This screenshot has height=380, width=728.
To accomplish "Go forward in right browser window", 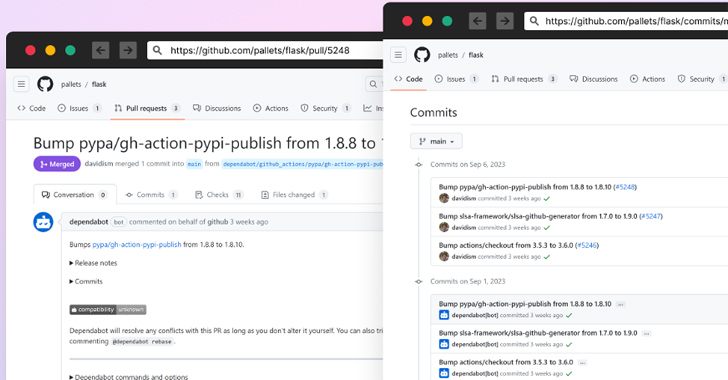I will coord(505,21).
